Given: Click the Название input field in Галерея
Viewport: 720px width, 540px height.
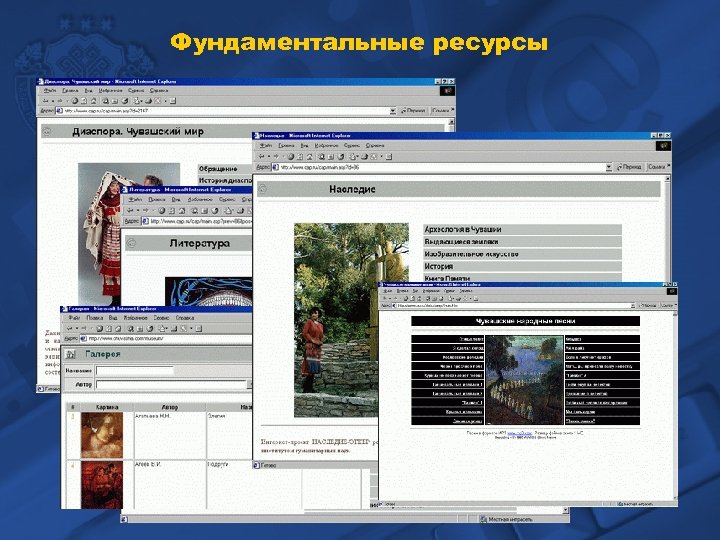Looking at the screenshot, I should [x=135, y=370].
